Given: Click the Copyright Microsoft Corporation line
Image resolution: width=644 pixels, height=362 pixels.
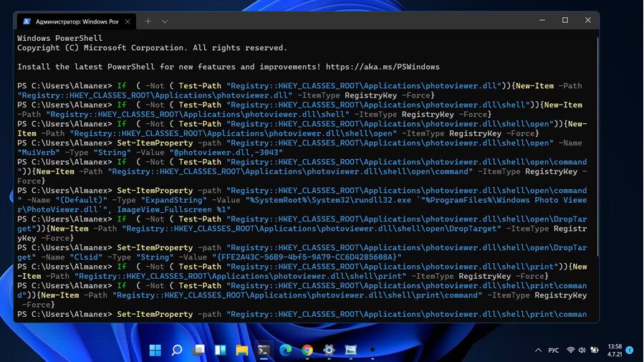Looking at the screenshot, I should tap(152, 47).
